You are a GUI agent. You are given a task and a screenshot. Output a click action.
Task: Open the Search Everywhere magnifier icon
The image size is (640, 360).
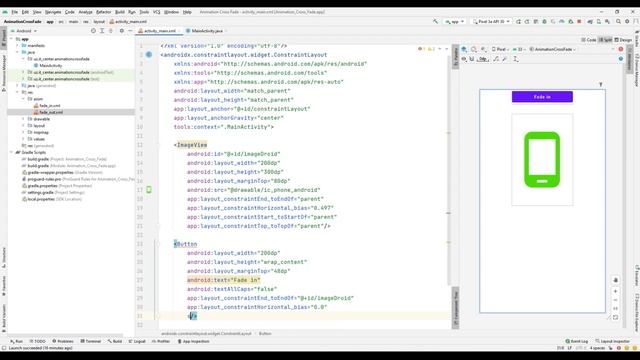point(618,21)
